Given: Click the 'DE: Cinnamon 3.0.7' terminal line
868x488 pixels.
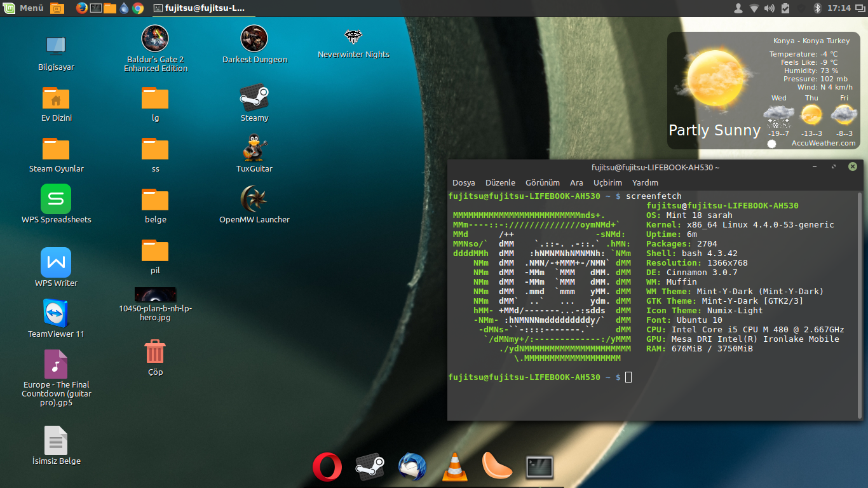Looking at the screenshot, I should tap(691, 273).
